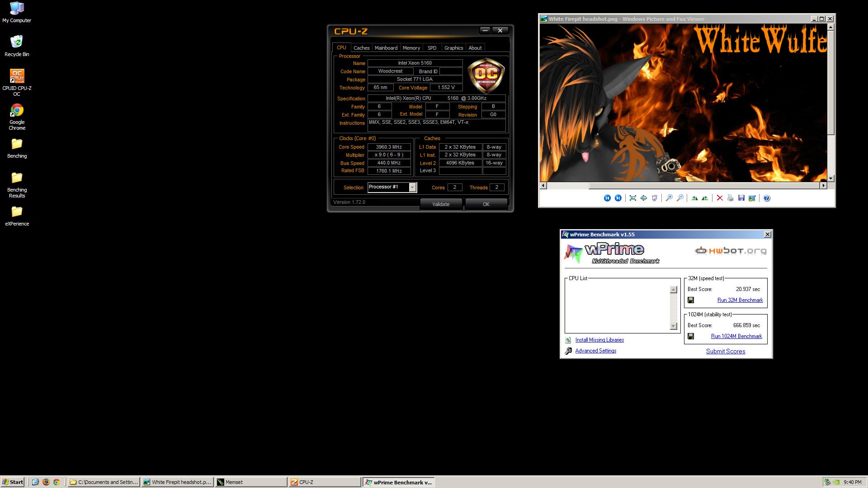Click CPU List scroll up arrow
The height and width of the screenshot is (488, 868).
[674, 290]
